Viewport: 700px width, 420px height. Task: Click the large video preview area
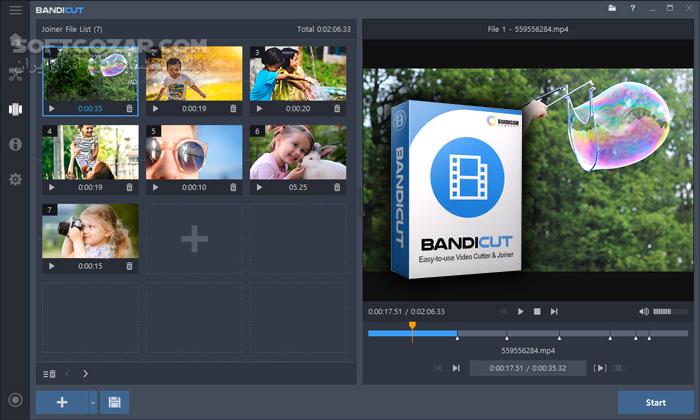[x=528, y=170]
